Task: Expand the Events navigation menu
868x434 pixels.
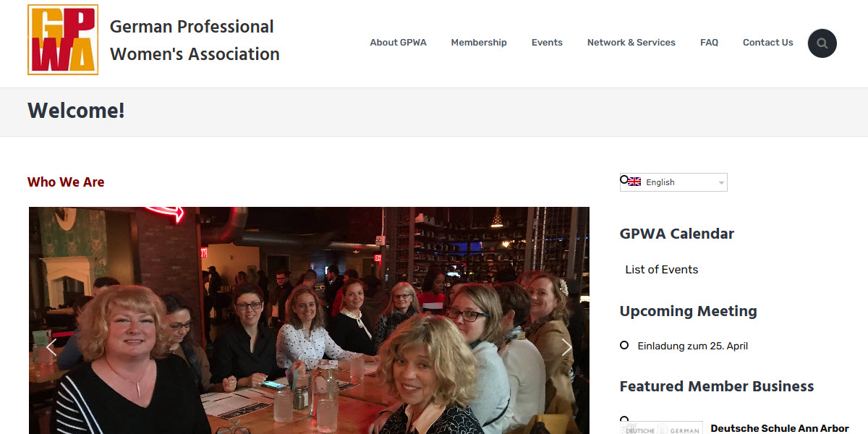Action: click(x=547, y=43)
